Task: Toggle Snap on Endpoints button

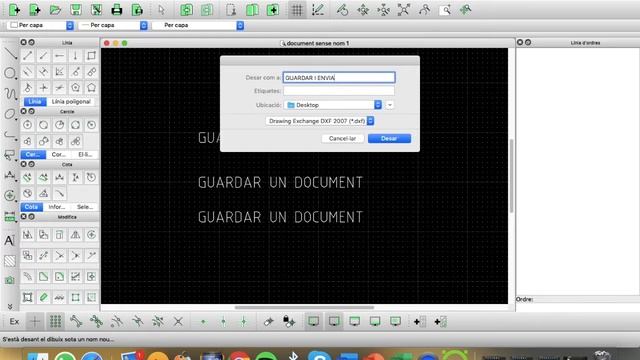Action: 76,322
